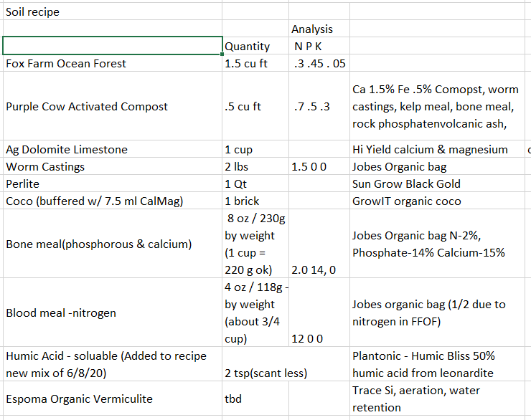Click the 'tbd' quantity cell
Viewport: 531px width, 420px height.
pos(255,398)
